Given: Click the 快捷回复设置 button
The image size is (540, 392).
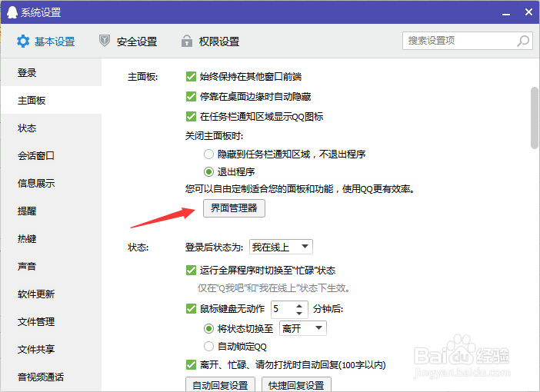Looking at the screenshot, I should tap(296, 384).
